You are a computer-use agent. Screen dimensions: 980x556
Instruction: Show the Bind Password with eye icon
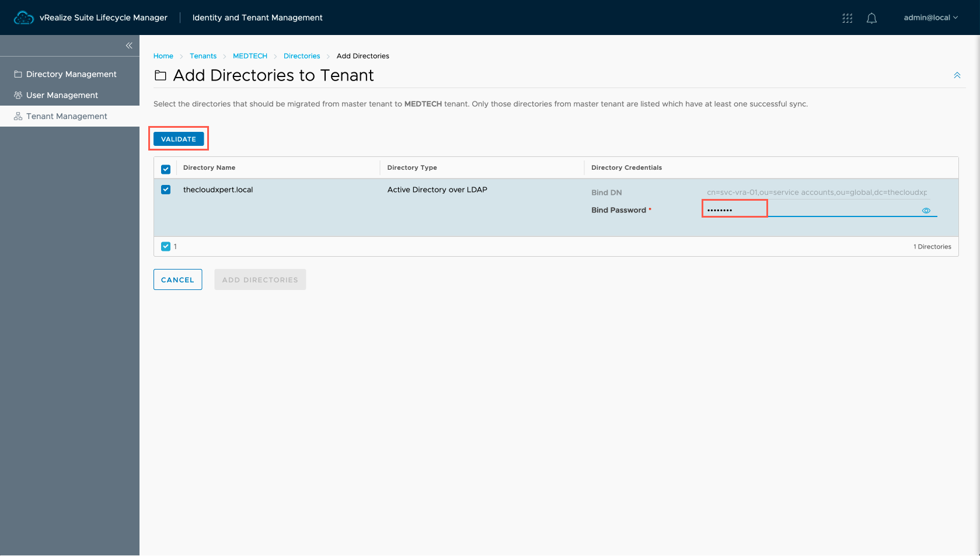926,211
